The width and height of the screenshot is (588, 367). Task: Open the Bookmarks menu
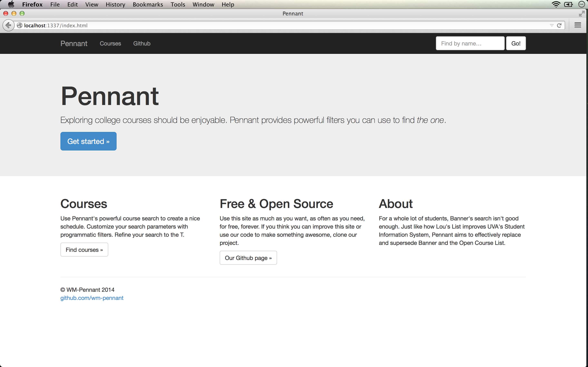pos(148,4)
